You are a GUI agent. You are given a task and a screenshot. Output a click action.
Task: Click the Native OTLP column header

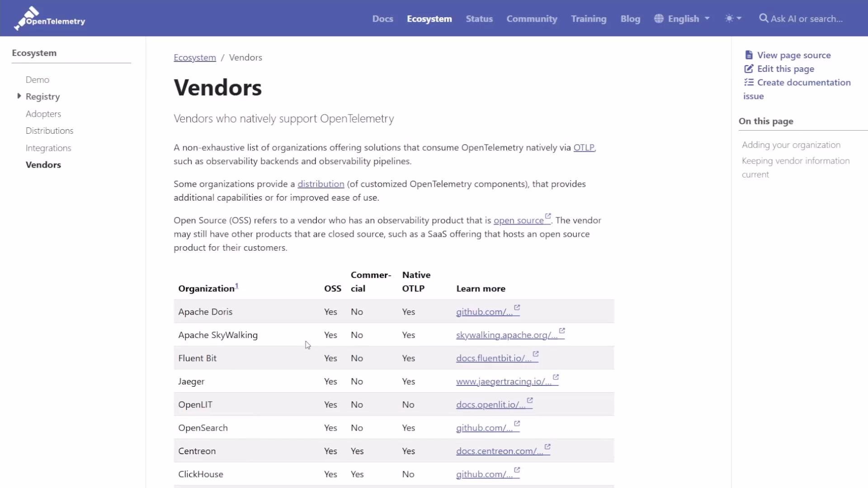click(x=416, y=282)
